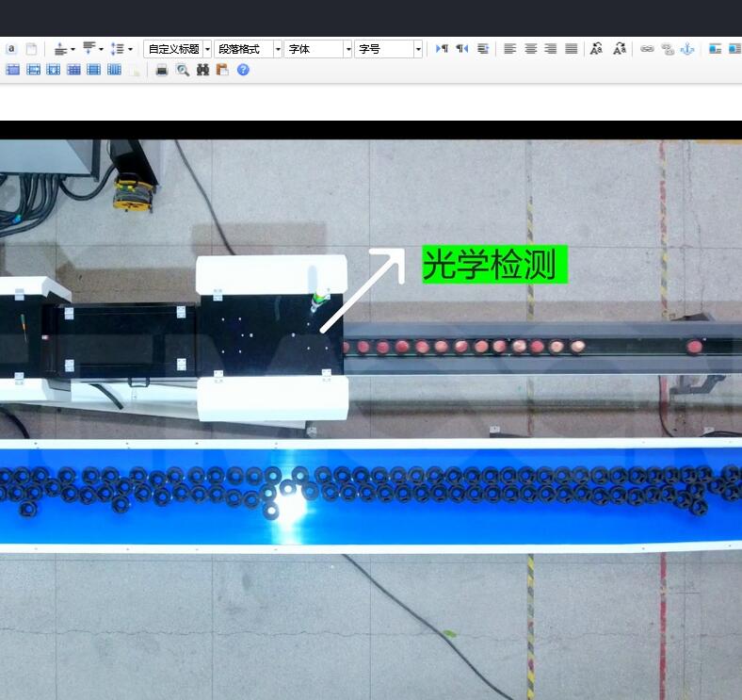This screenshot has width=742, height=700.
Task: Toggle justify text alignment
Action: click(571, 49)
